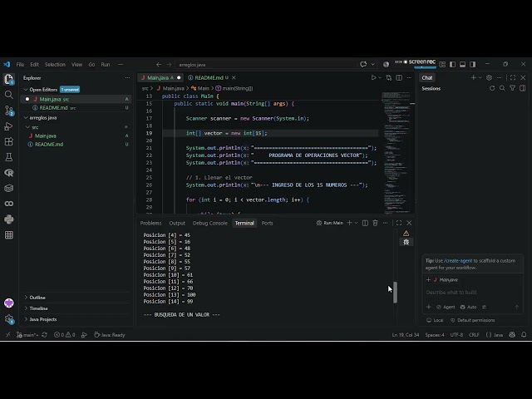This screenshot has height=399, width=532.
Task: Open the run button dropdown arrow
Action: pyautogui.click(x=380, y=77)
